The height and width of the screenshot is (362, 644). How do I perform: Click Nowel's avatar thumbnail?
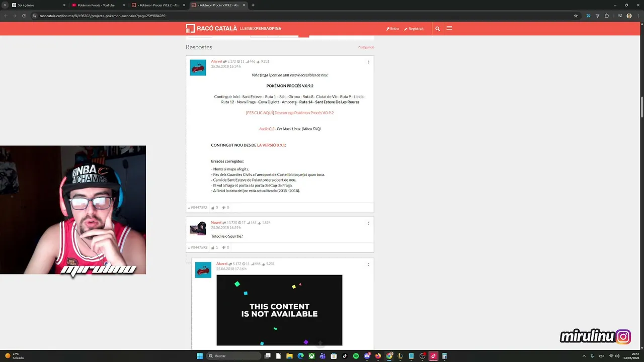click(x=198, y=228)
